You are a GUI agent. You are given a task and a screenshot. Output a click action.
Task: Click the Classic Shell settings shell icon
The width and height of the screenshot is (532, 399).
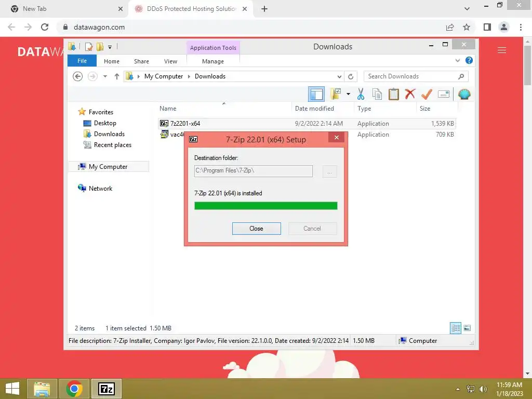tap(464, 94)
